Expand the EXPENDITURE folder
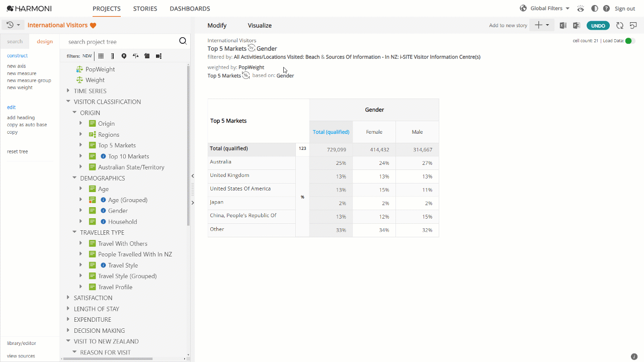 tap(68, 319)
